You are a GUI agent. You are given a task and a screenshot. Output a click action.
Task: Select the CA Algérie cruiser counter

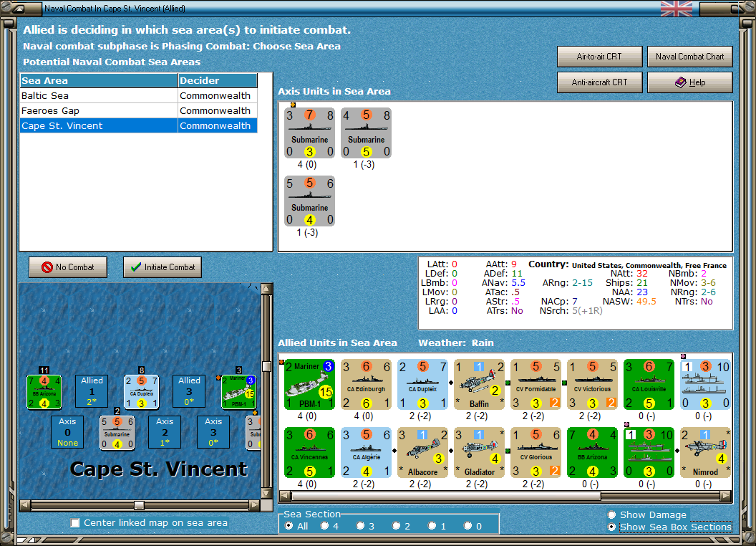click(x=366, y=453)
